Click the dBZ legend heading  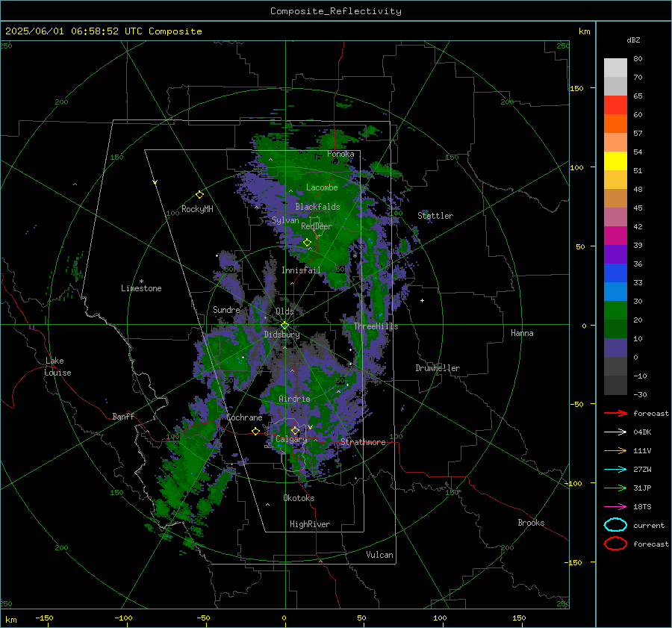coord(633,40)
